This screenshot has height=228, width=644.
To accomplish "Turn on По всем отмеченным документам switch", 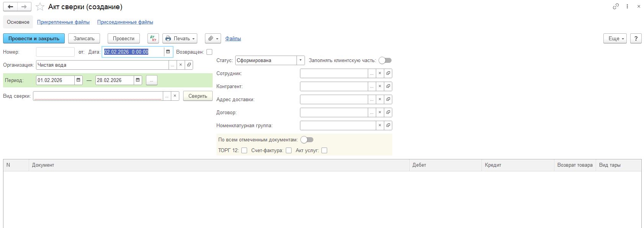I will [x=306, y=140].
